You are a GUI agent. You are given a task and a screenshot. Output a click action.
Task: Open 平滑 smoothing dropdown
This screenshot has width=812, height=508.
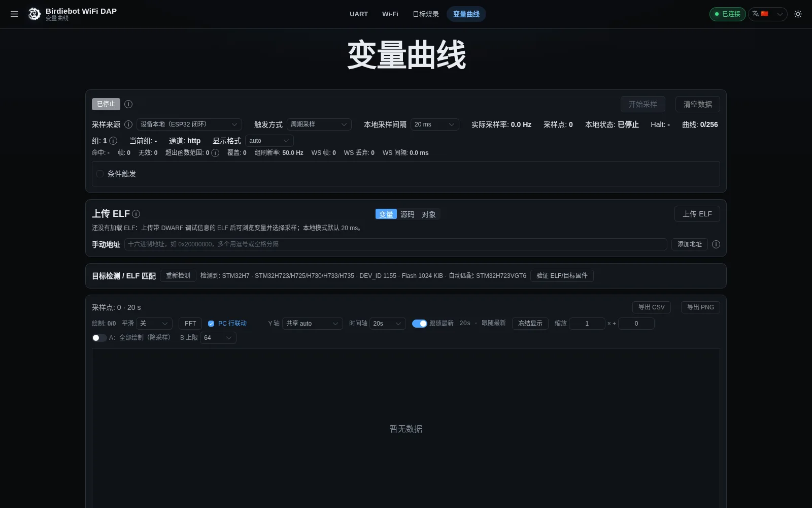point(154,324)
